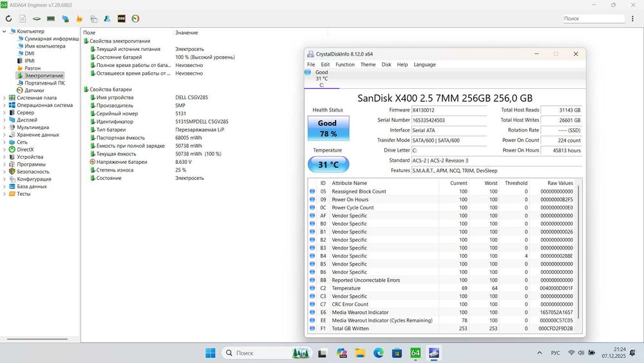Click the status orb of CRC Error Count
644x363 pixels.
click(312, 304)
